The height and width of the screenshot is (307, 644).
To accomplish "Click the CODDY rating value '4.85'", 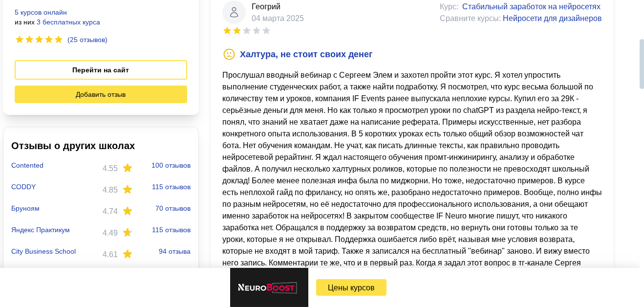I will (x=110, y=190).
